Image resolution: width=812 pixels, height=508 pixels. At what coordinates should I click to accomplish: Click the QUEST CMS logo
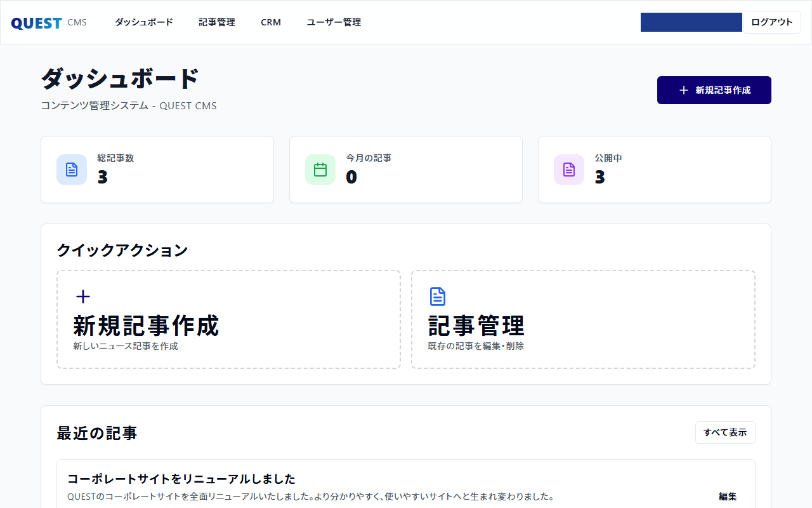(49, 22)
